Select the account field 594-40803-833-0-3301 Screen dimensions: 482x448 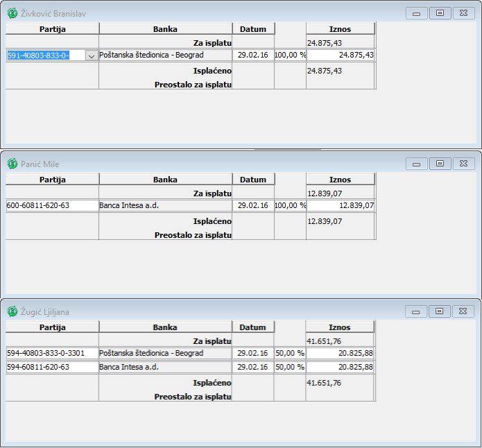click(x=52, y=354)
